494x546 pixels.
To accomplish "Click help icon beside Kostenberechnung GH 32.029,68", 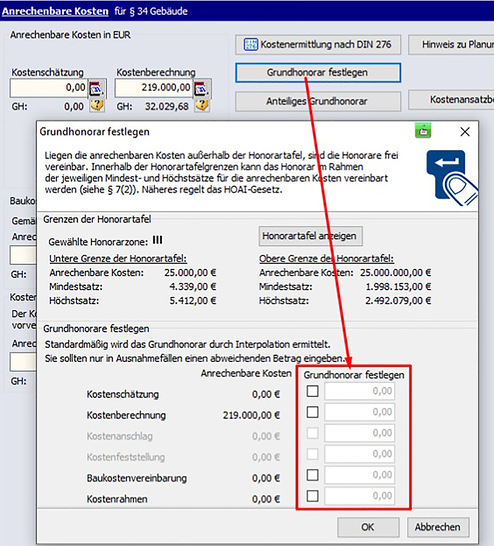I will [x=202, y=105].
